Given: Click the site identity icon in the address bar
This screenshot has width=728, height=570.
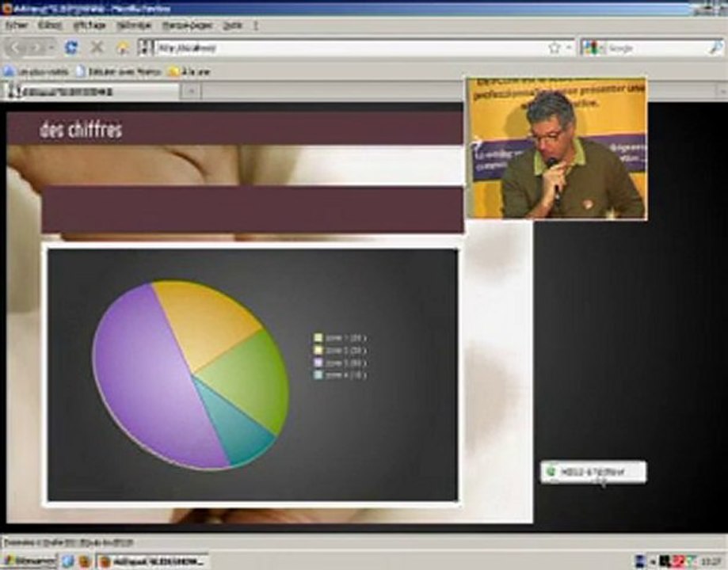Looking at the screenshot, I should (146, 47).
